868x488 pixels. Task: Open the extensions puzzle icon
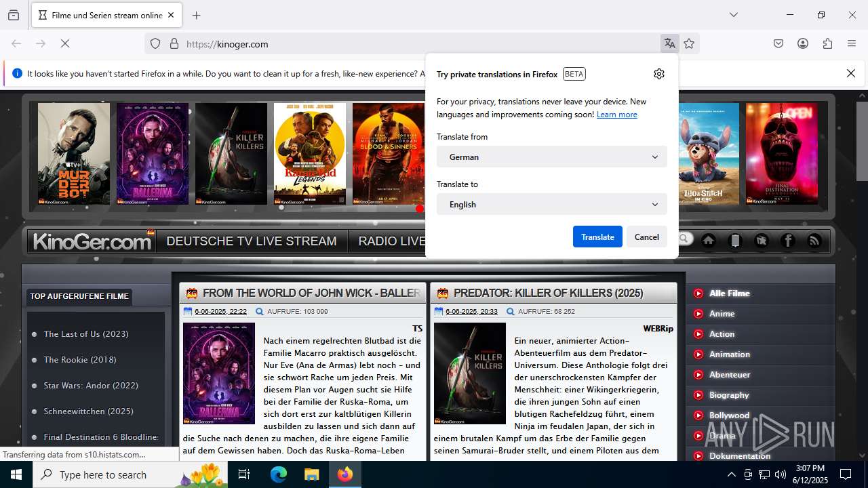tap(827, 43)
